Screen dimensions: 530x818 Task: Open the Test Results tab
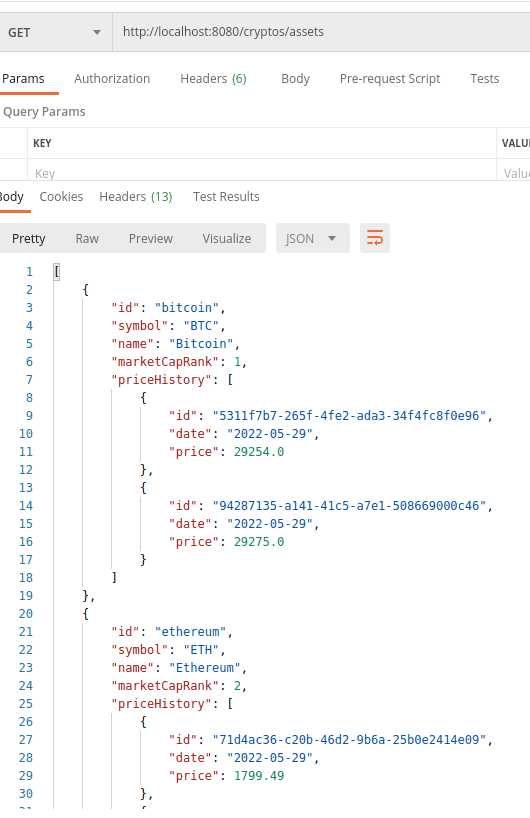[x=226, y=197]
